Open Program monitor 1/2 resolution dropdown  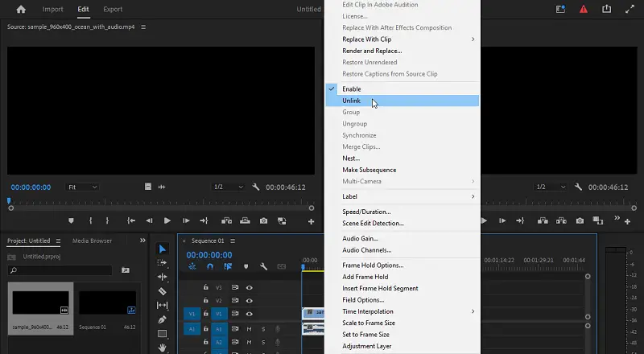tap(551, 187)
